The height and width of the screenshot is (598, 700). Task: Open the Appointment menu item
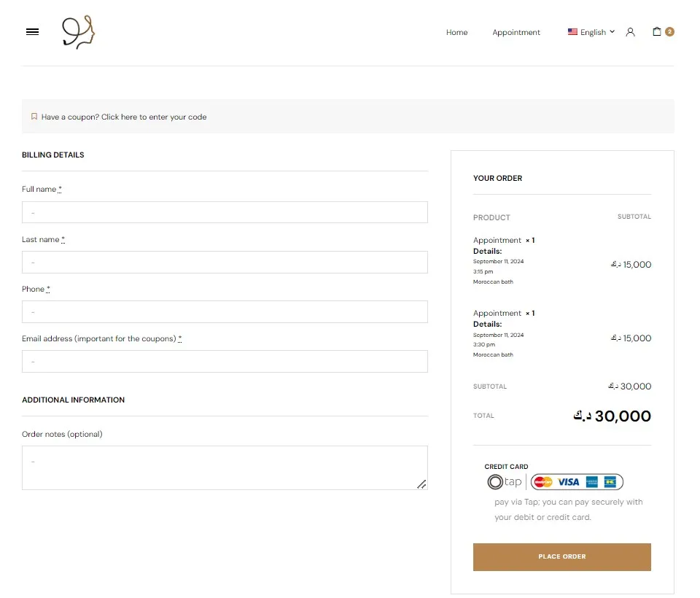(x=516, y=32)
